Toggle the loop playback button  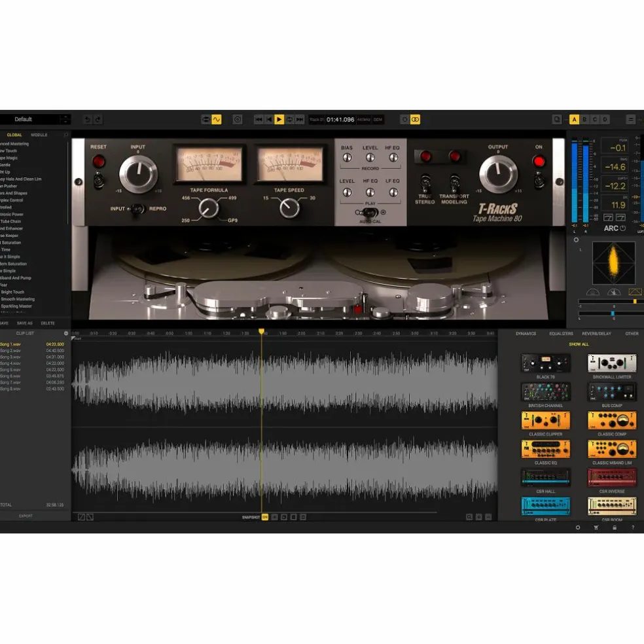(x=289, y=120)
